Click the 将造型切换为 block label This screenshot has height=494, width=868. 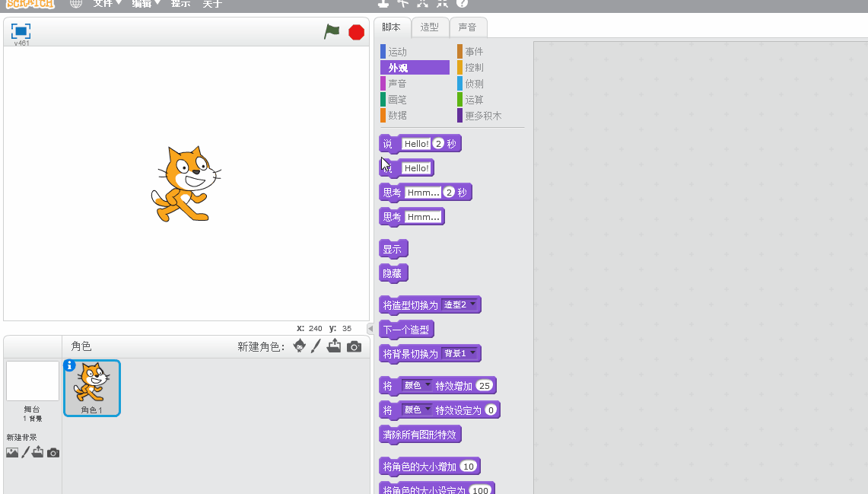[410, 305]
